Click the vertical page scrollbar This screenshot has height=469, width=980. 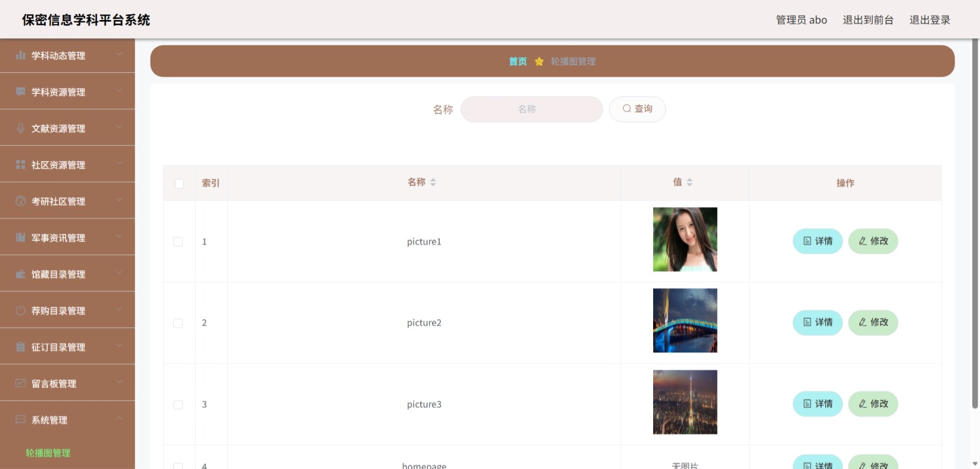point(974,223)
